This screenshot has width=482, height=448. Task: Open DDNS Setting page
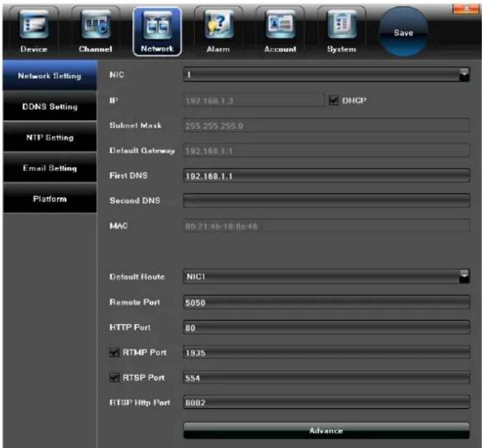click(50, 107)
